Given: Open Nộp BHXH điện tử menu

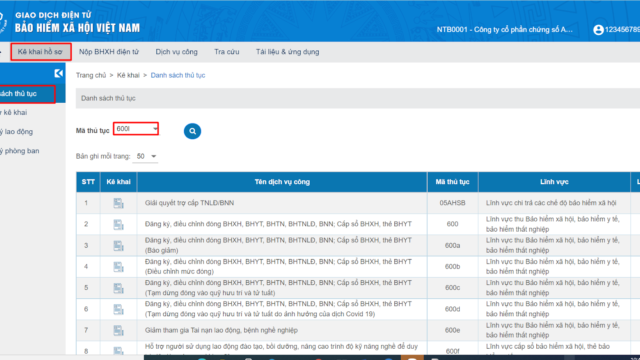Looking at the screenshot, I should (109, 52).
